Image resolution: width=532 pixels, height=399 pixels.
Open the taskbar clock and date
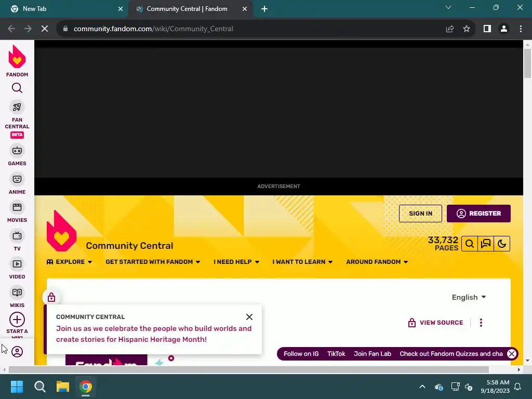[x=495, y=387]
